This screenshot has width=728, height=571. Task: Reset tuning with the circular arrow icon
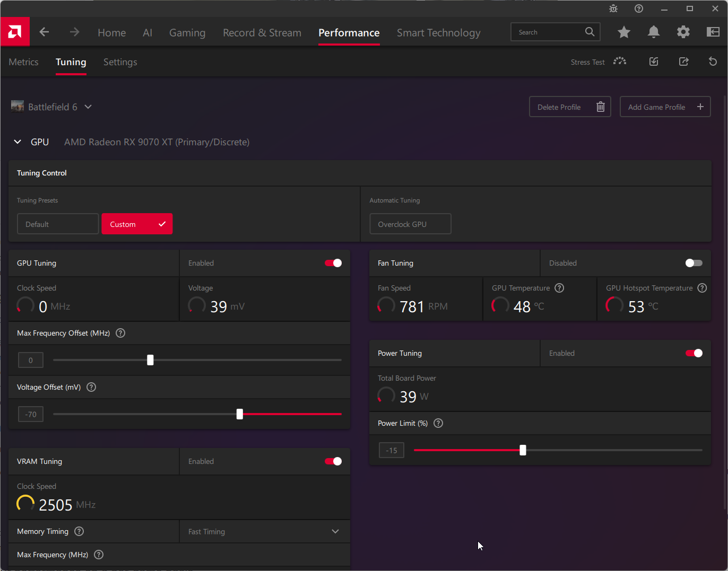pos(713,62)
